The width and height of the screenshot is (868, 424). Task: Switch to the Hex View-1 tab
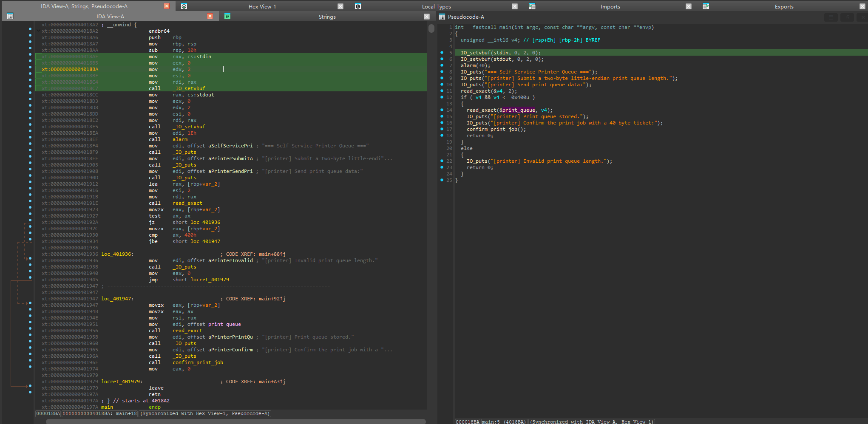tap(262, 6)
